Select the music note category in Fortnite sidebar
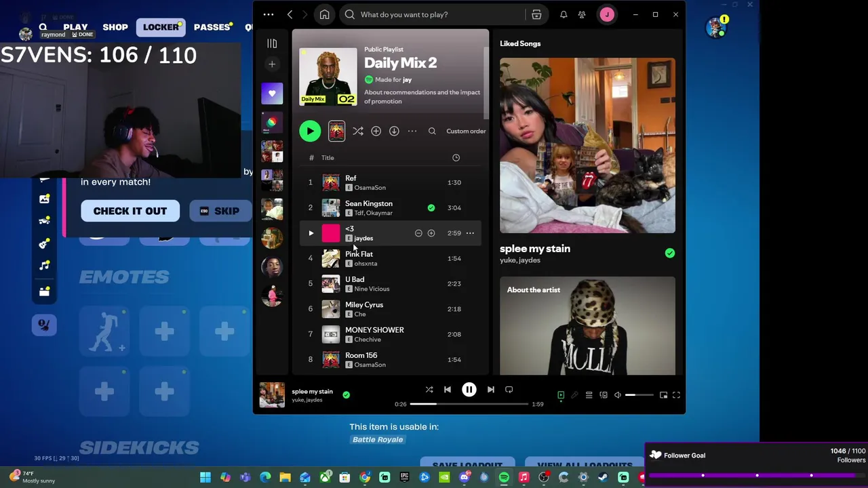 [44, 265]
